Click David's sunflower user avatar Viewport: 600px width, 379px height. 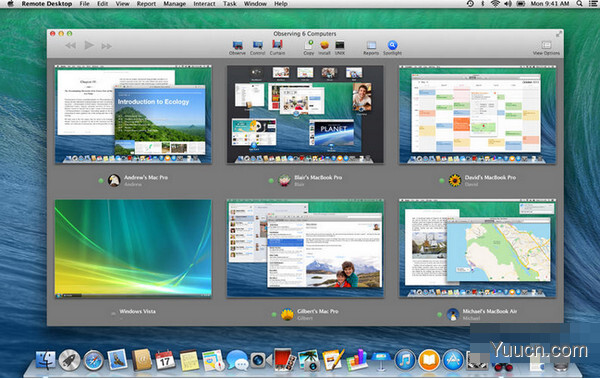[455, 180]
